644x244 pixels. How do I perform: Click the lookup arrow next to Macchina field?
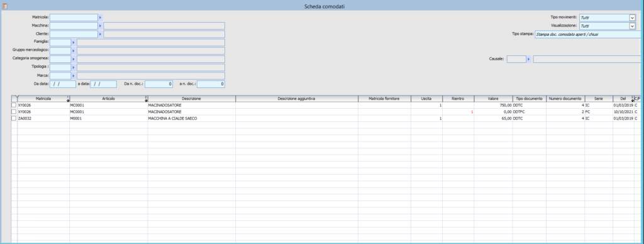pos(100,26)
